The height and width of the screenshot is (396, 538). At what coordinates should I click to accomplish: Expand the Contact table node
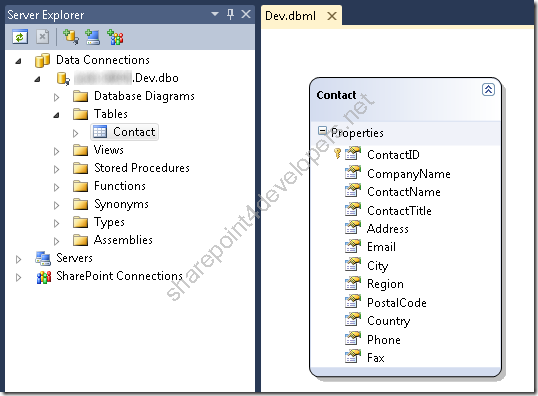(75, 133)
